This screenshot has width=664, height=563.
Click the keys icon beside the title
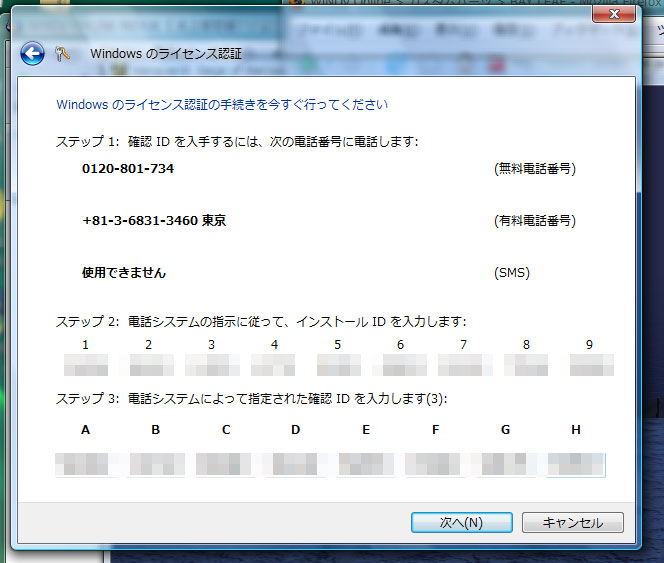(62, 54)
